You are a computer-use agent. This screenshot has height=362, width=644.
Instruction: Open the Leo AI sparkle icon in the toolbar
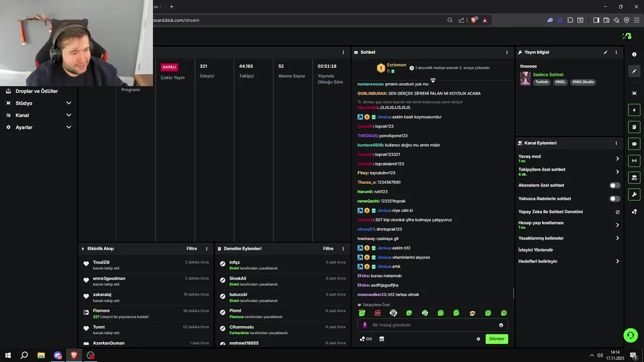[x=616, y=20]
